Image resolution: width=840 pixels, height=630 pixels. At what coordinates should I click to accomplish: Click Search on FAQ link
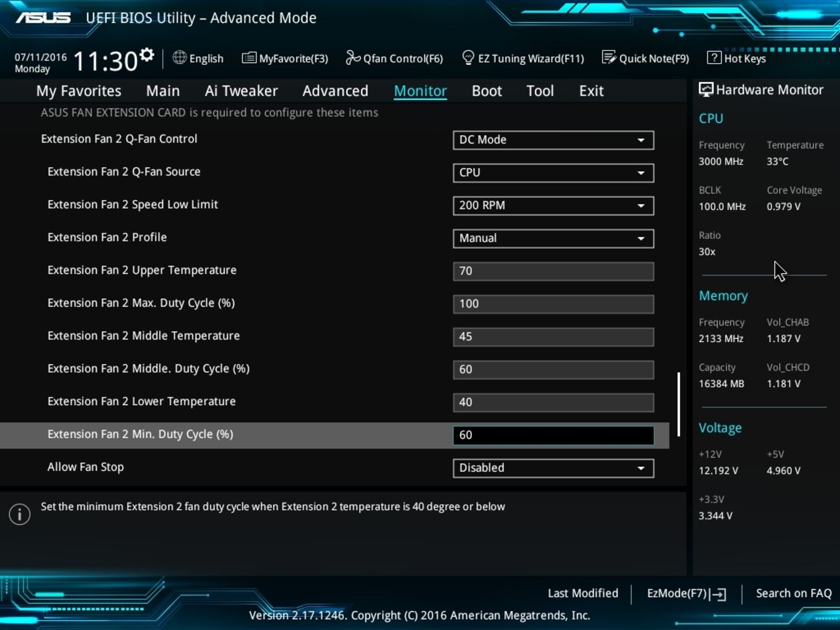click(x=794, y=594)
